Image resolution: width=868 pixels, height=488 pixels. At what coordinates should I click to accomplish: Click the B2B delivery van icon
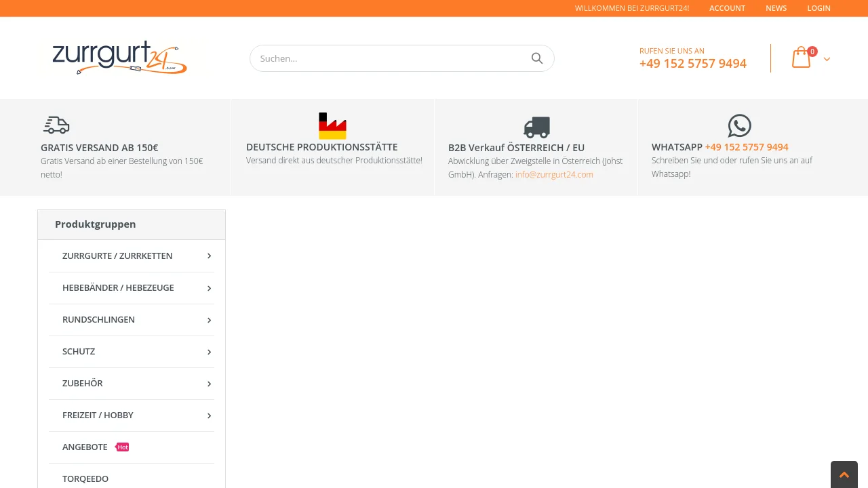536,127
